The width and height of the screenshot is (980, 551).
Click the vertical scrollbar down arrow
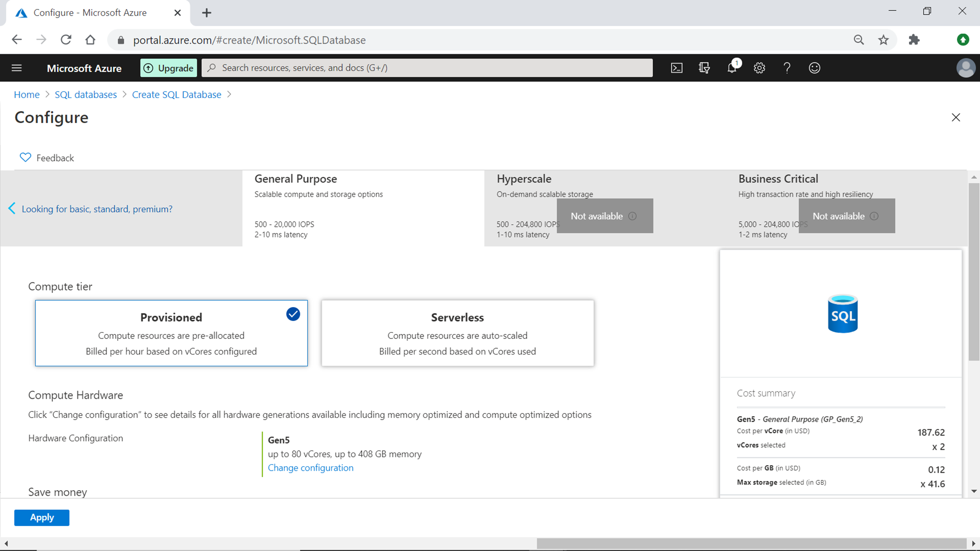974,491
